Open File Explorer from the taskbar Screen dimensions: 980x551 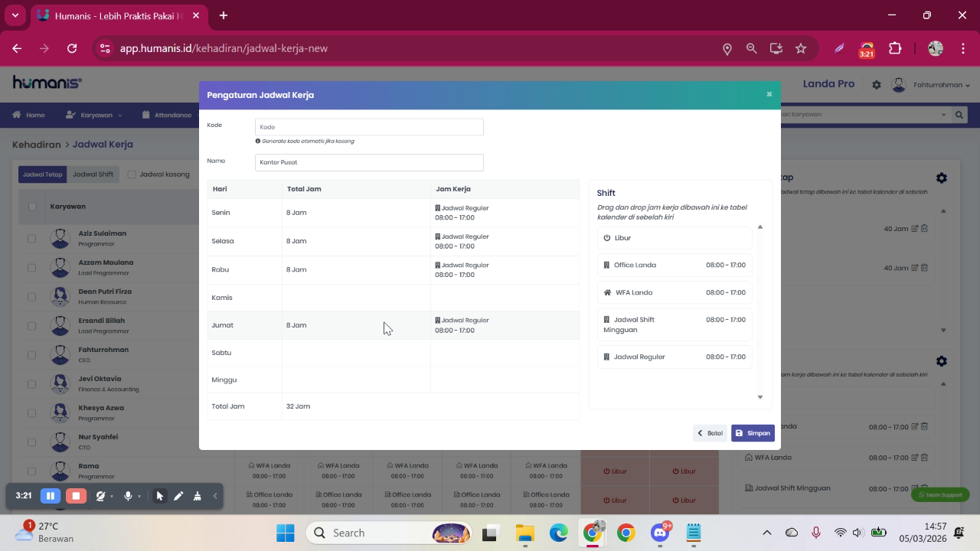[x=524, y=533]
